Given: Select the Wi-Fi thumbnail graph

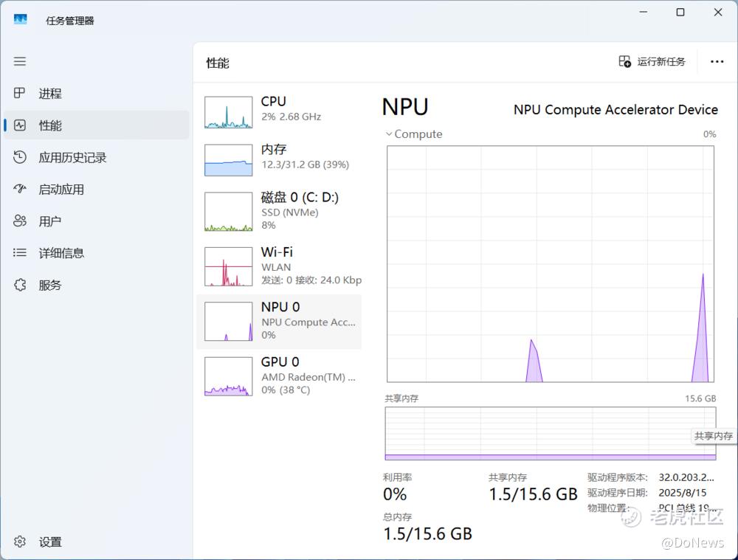Looking at the screenshot, I should 228,266.
